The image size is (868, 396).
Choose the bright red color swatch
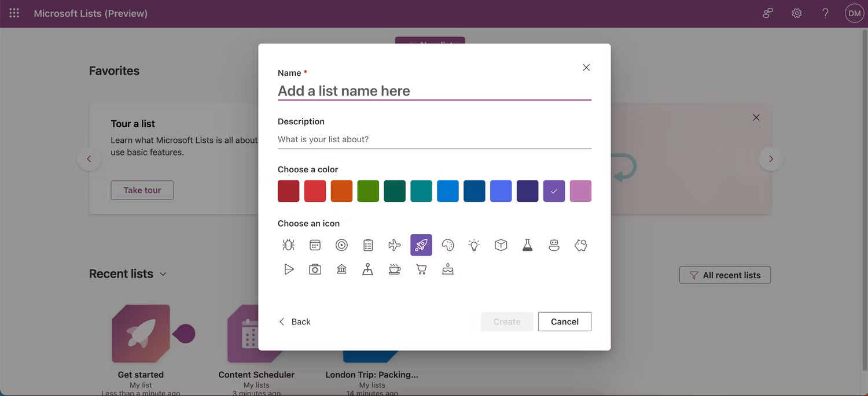click(315, 191)
